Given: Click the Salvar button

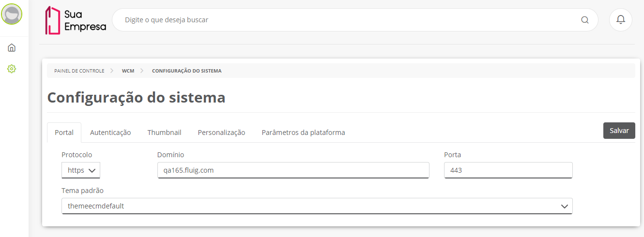Looking at the screenshot, I should tap(619, 131).
